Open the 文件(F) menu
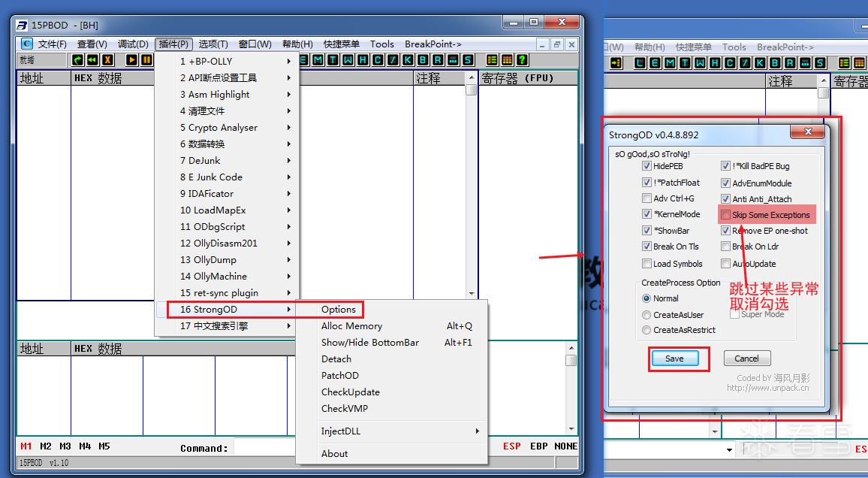868x478 pixels. click(52, 44)
